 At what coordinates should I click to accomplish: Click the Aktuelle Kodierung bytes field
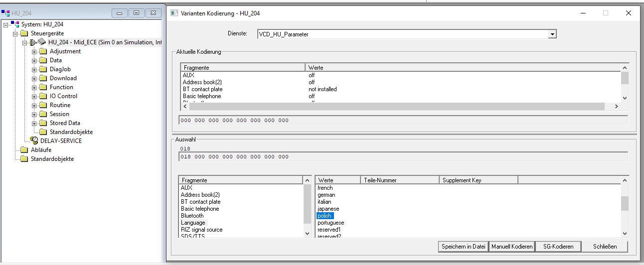pos(403,120)
